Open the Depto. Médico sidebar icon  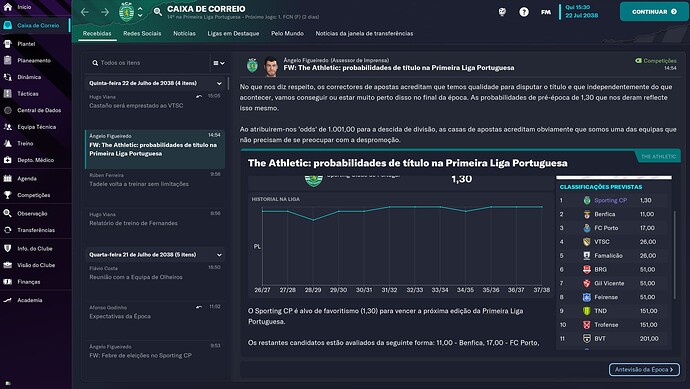pos(7,160)
